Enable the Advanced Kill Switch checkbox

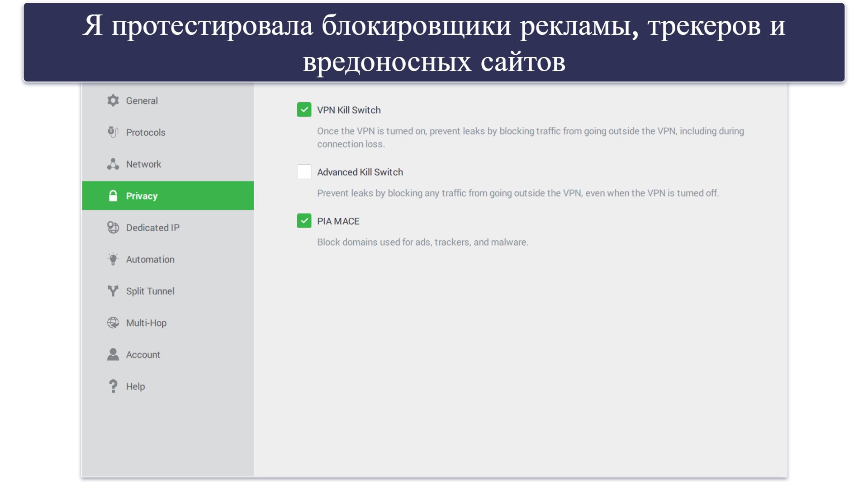tap(304, 172)
